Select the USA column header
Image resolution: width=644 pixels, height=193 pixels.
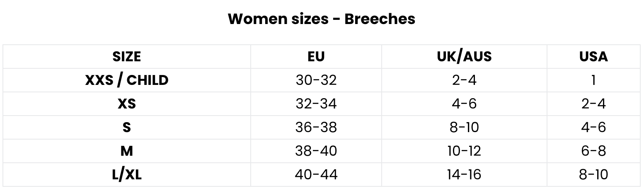tap(593, 56)
